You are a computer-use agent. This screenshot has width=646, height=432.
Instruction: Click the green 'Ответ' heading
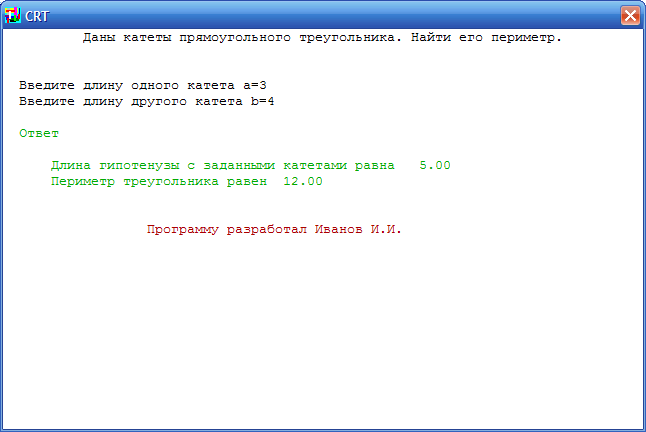pos(39,133)
